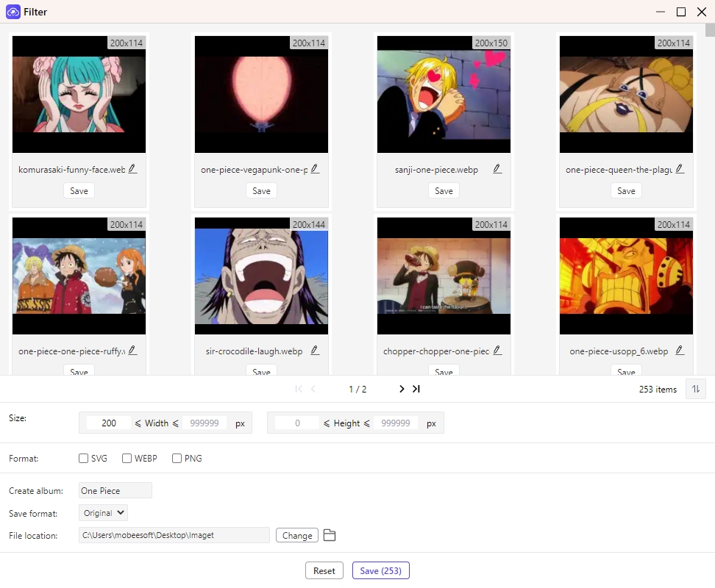Image resolution: width=715 pixels, height=588 pixels.
Task: Select vegapunk pink egg thumbnail
Action: click(x=261, y=94)
